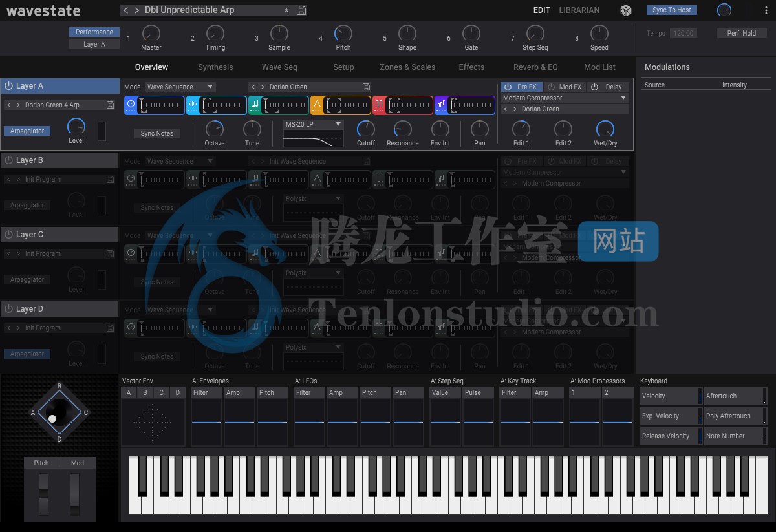The height and width of the screenshot is (532, 776).
Task: Open the Modern Compressor effect dropdown in Layer A
Action: point(565,98)
